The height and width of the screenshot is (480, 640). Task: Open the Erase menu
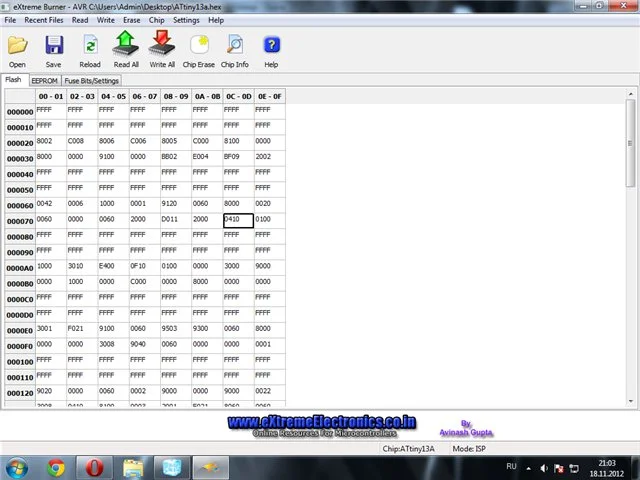click(131, 20)
